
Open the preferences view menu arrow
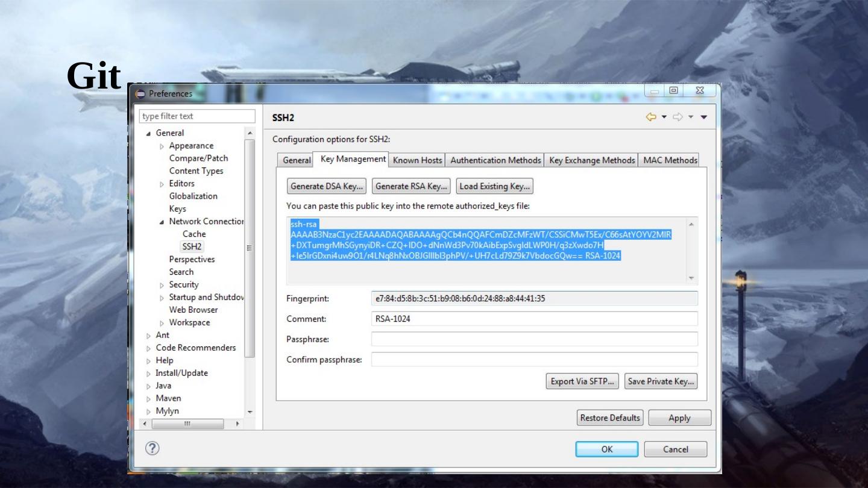pyautogui.click(x=703, y=117)
